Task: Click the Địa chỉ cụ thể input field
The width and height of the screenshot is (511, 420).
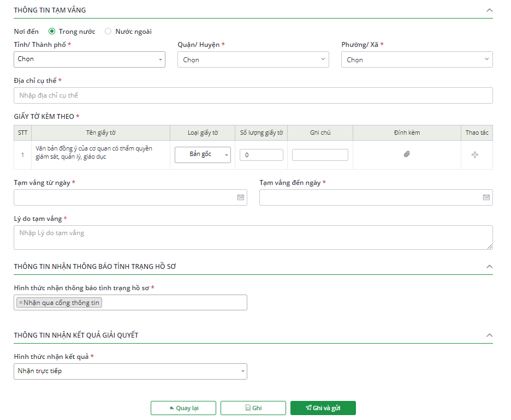Action: click(x=253, y=95)
